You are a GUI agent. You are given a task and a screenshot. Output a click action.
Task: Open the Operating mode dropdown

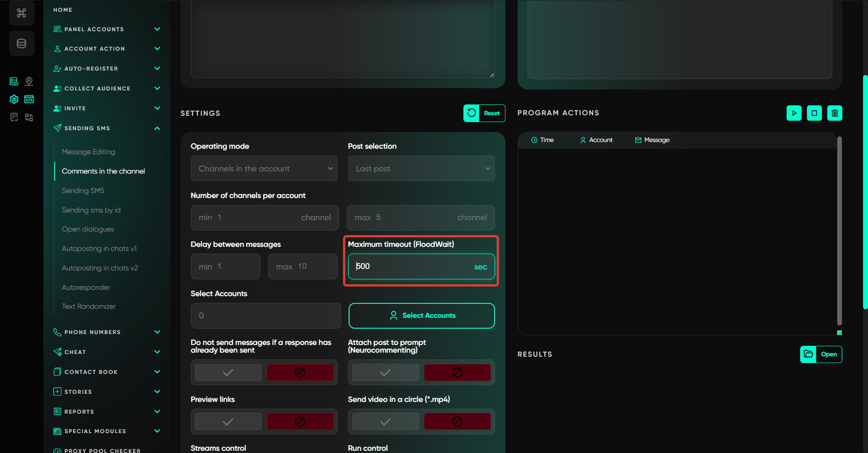(264, 169)
